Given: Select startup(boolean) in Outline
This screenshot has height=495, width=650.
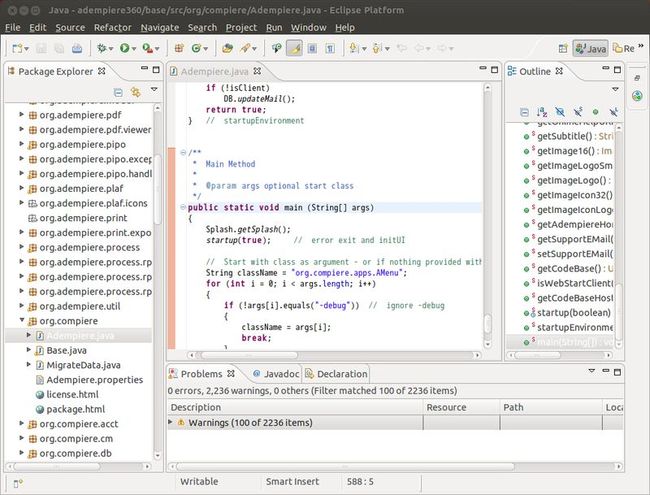Looking at the screenshot, I should [x=574, y=313].
